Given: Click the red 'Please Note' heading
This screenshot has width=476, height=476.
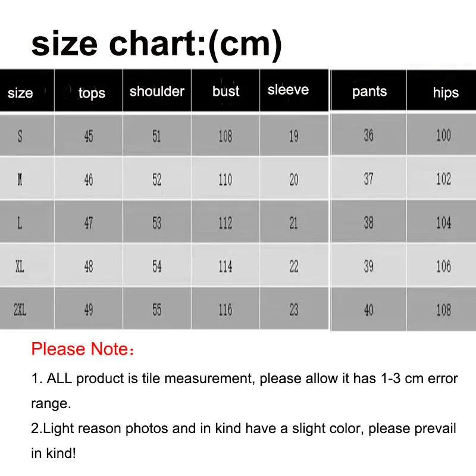Looking at the screenshot, I should 83,349.
